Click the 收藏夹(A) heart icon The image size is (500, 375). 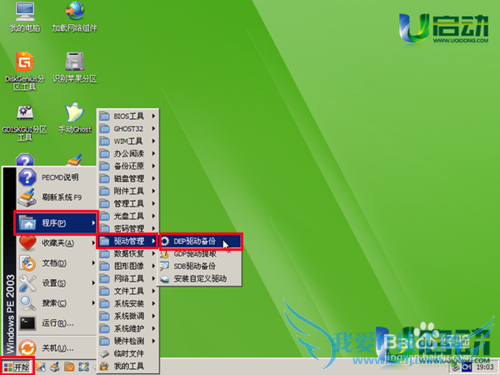coord(27,243)
